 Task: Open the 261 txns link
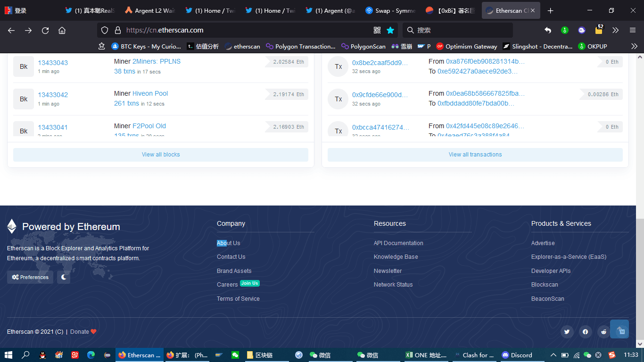click(126, 103)
